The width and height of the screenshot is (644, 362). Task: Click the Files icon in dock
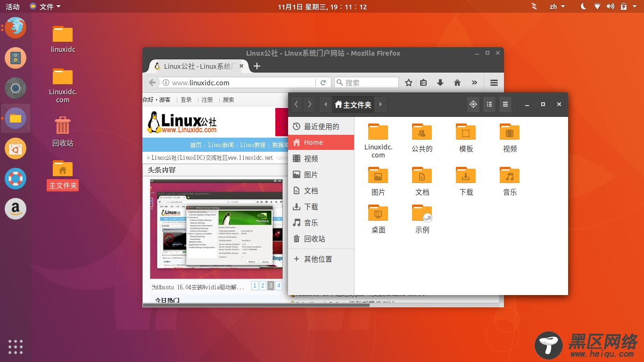click(16, 118)
